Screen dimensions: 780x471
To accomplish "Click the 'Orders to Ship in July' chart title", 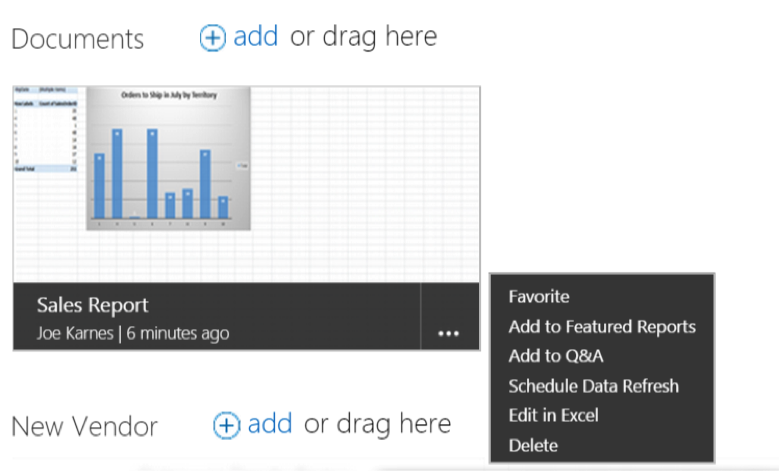I will coord(168,95).
